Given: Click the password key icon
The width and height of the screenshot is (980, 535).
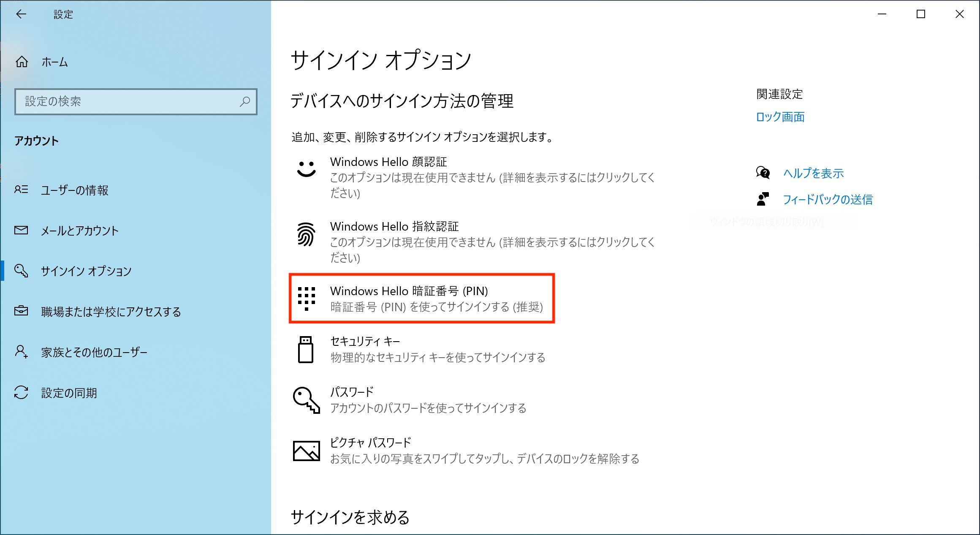Looking at the screenshot, I should tap(307, 400).
